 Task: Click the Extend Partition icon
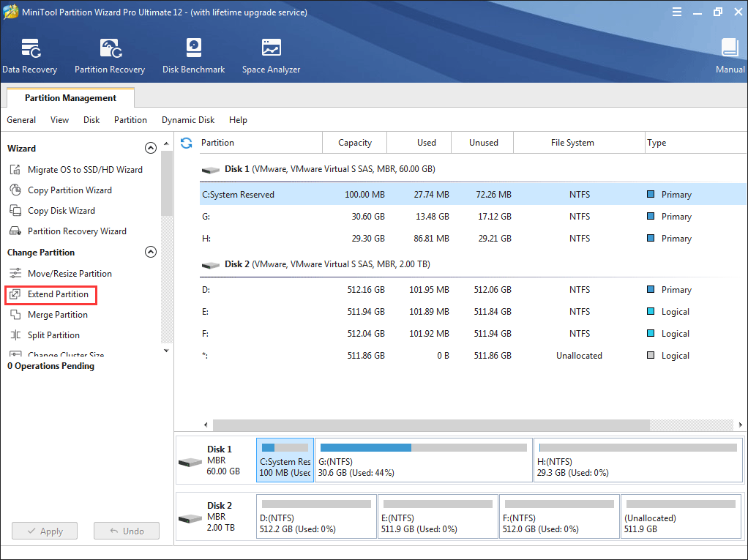click(x=15, y=294)
